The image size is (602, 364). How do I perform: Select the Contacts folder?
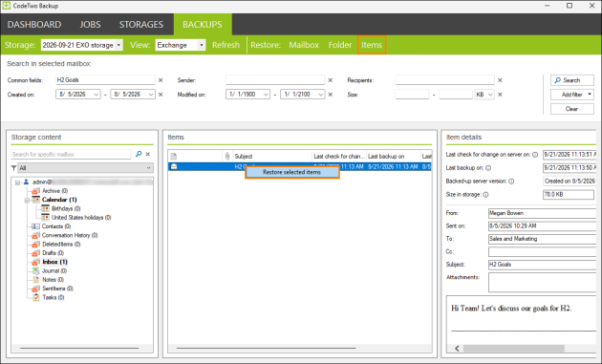click(x=56, y=226)
